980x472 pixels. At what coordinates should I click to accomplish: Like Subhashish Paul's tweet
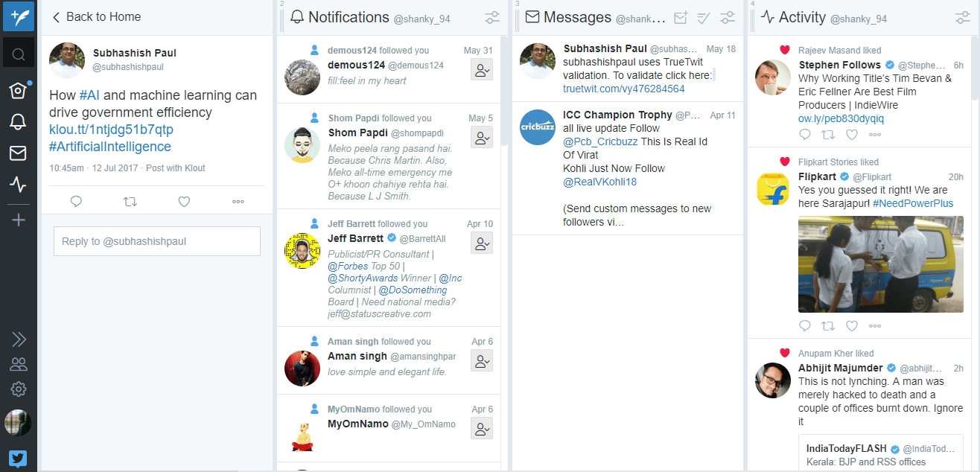(184, 201)
